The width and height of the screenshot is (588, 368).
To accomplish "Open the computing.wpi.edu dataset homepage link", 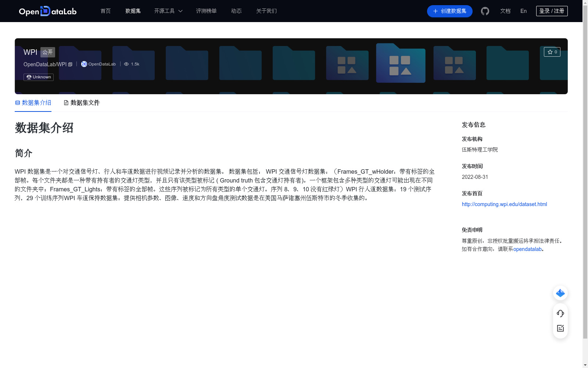I will tap(505, 204).
